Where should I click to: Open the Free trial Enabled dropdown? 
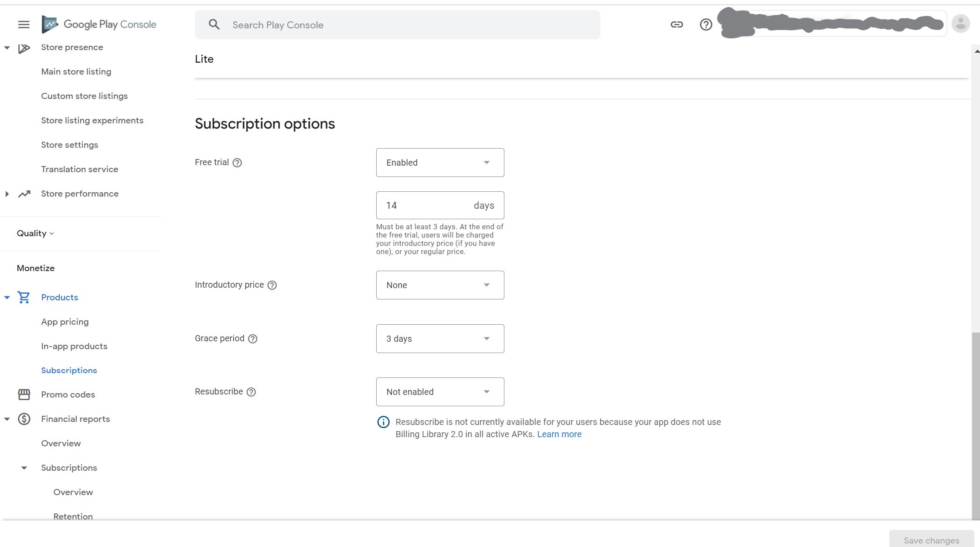click(x=440, y=162)
